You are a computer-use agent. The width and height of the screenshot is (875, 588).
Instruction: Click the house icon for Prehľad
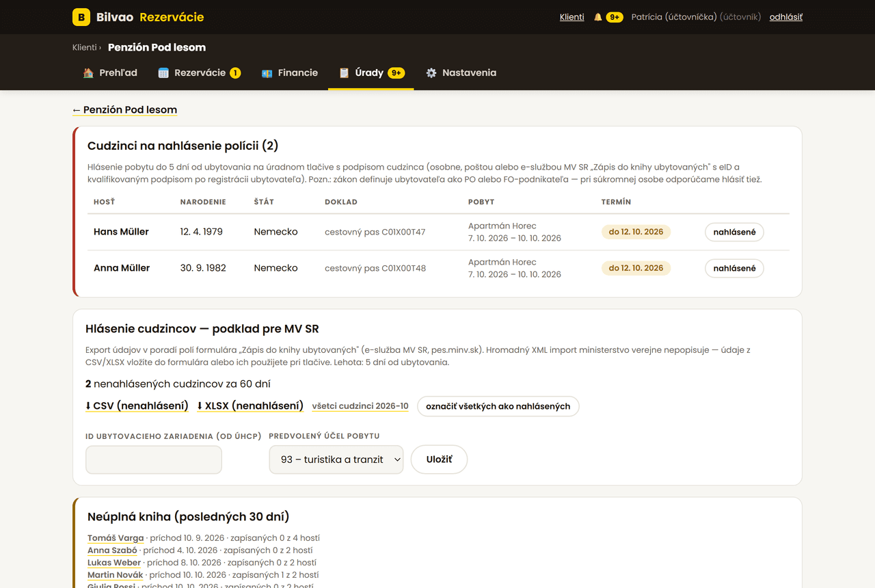[x=88, y=72]
